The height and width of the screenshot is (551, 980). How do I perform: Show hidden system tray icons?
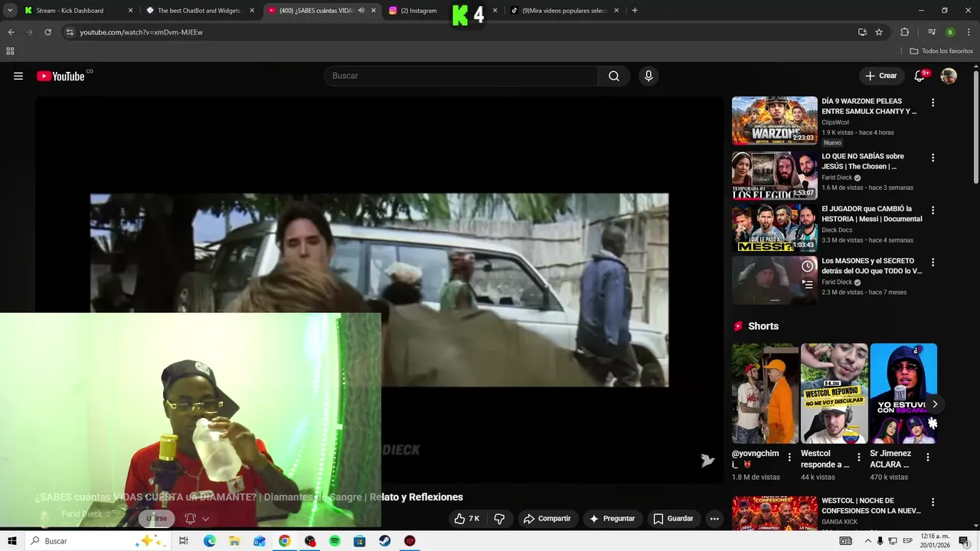[867, 541]
